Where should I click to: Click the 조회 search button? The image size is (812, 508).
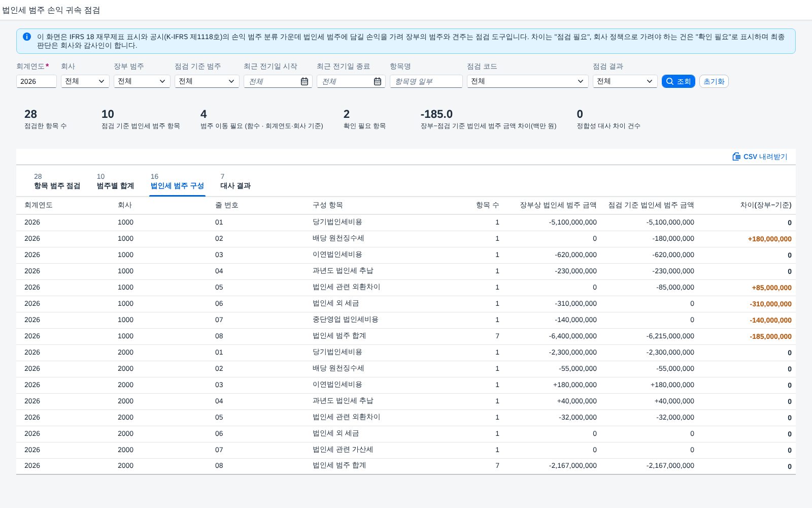[x=679, y=81]
